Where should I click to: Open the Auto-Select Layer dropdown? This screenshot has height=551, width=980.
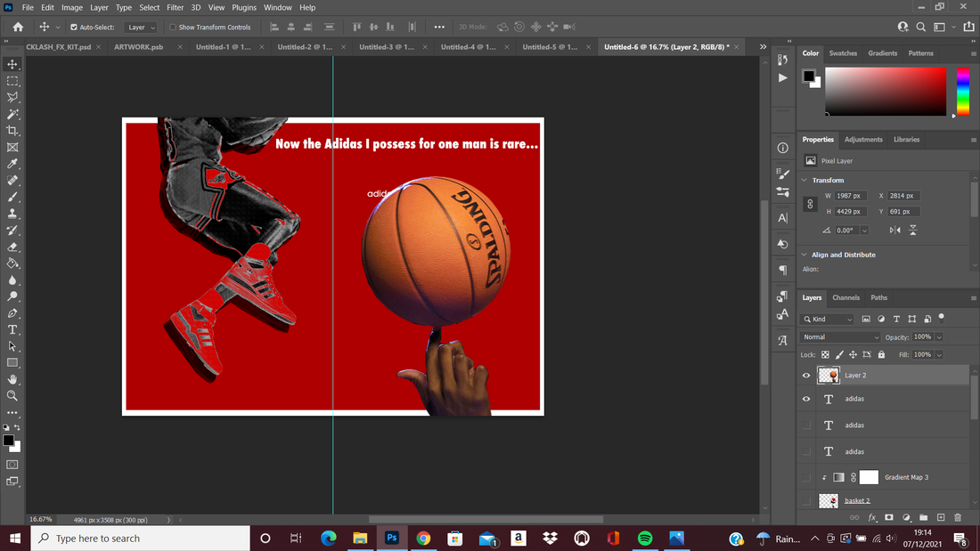[140, 28]
